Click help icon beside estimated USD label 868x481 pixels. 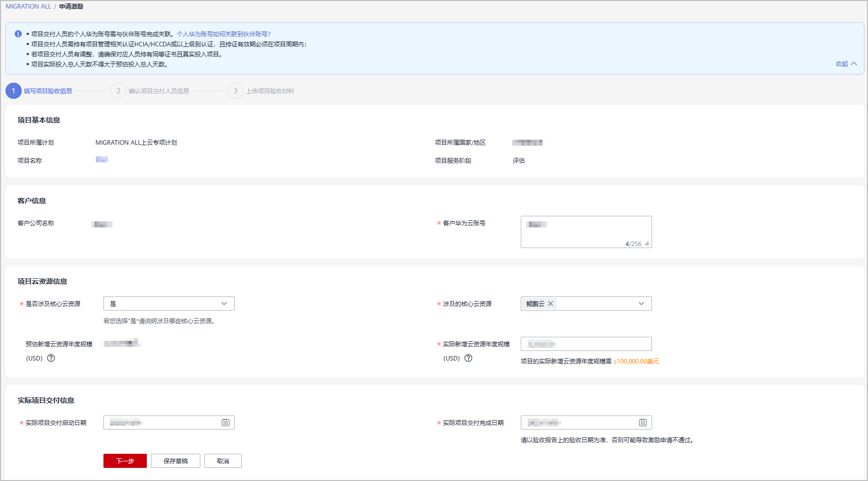click(51, 358)
